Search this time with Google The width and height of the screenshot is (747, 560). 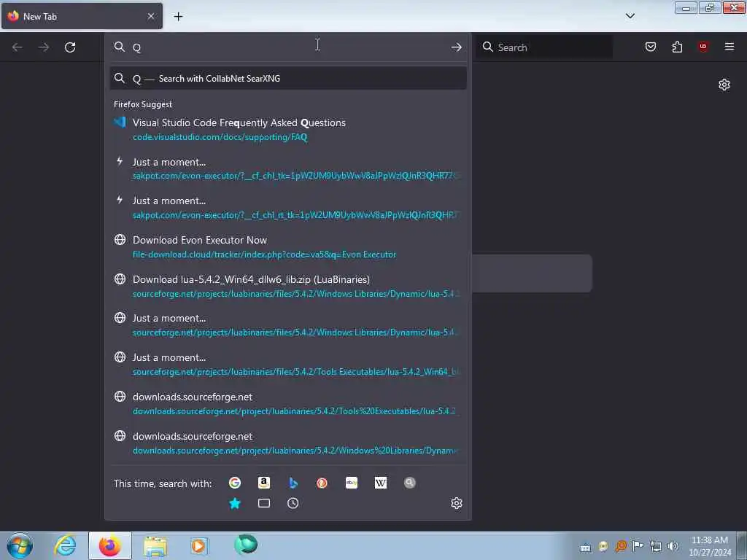pos(234,483)
